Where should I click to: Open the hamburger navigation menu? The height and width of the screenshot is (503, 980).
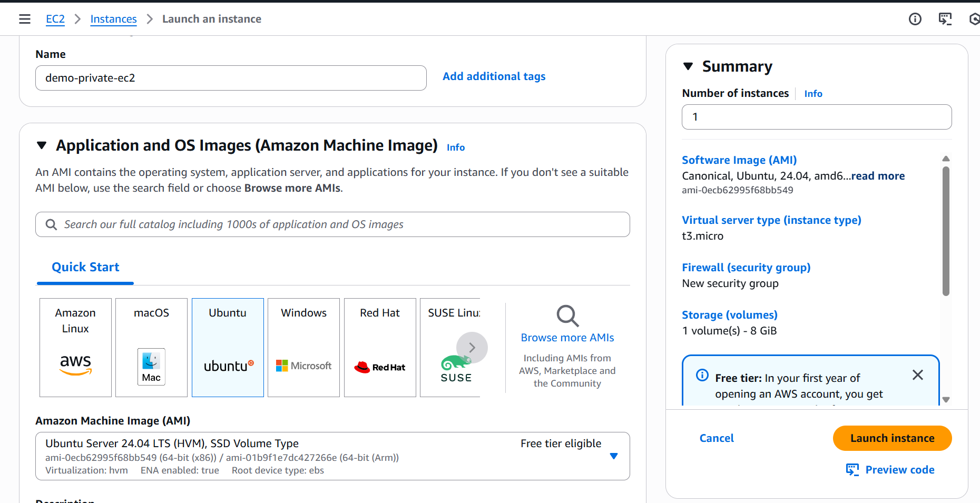[25, 19]
